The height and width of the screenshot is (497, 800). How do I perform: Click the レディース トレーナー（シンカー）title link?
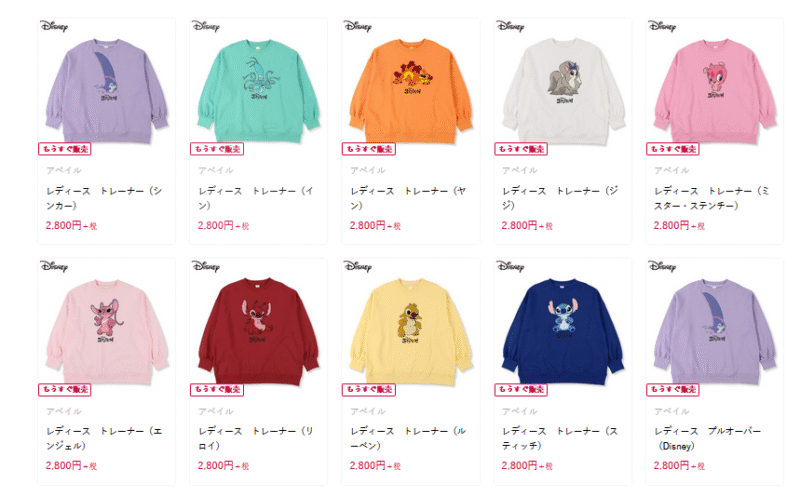(x=104, y=198)
